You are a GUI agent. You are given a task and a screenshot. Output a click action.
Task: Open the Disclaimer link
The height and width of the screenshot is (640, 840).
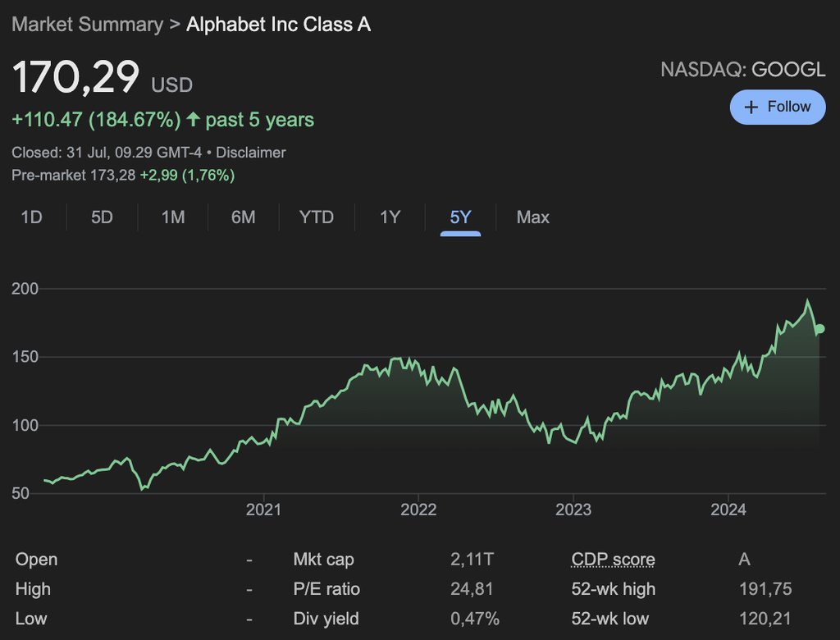click(x=251, y=153)
